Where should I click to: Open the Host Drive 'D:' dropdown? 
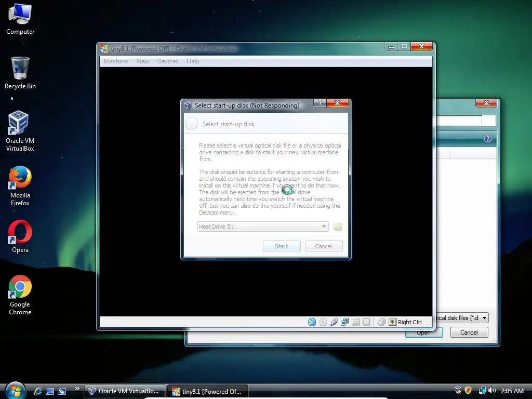click(263, 227)
